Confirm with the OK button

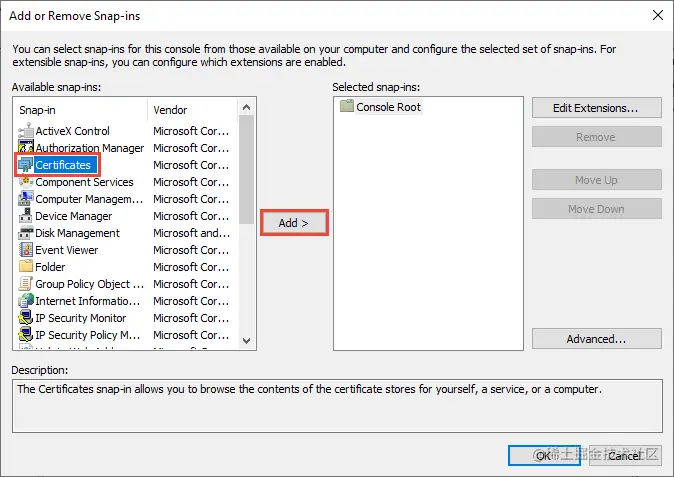pos(544,456)
